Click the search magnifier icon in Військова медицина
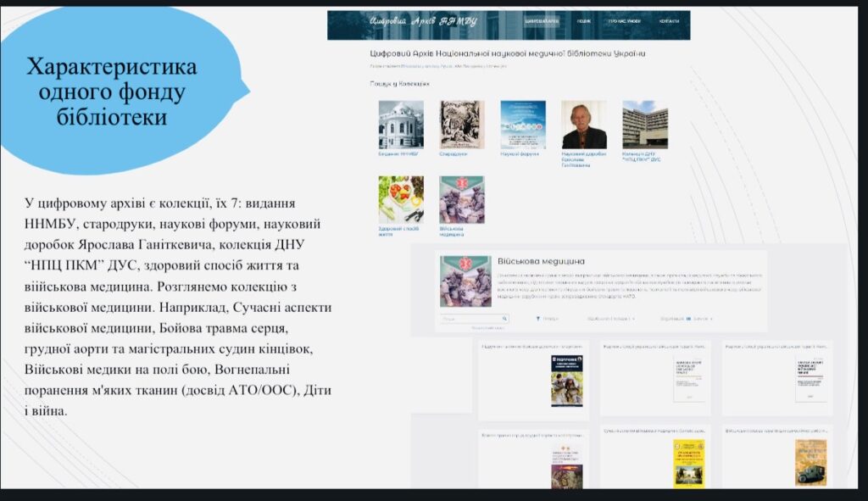Viewport: 868px width, 501px height. pyautogui.click(x=505, y=320)
